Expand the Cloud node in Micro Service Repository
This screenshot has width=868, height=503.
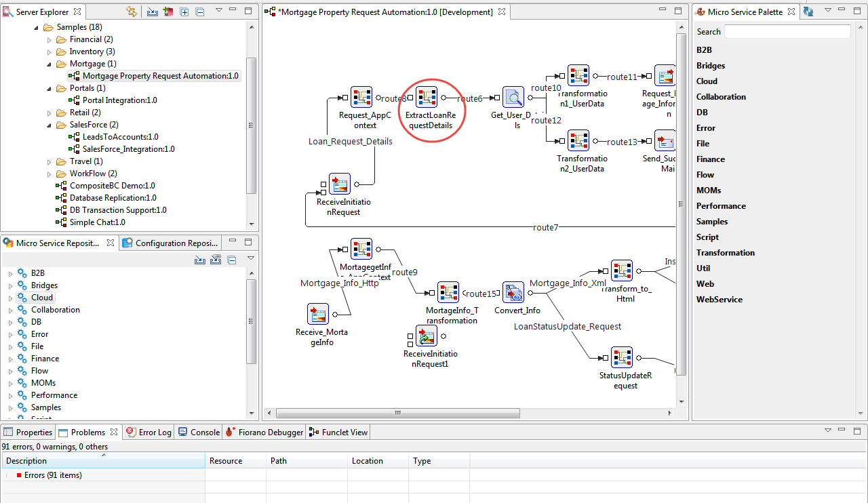[x=10, y=298]
